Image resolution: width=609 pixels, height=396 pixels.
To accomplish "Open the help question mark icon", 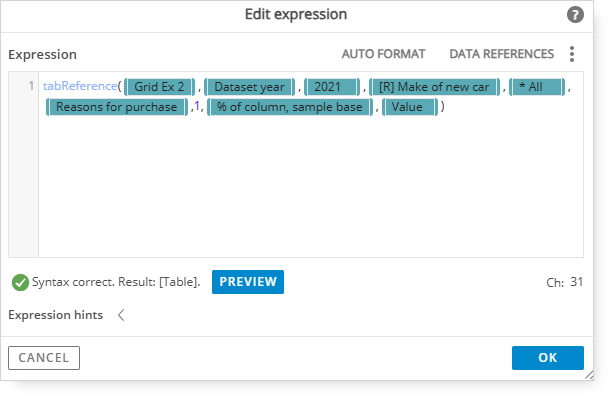I will coord(575,15).
